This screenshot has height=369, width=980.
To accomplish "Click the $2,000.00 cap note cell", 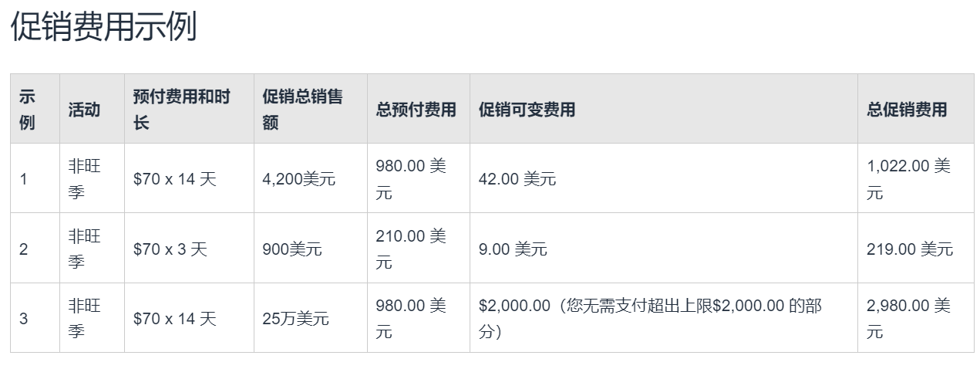I will point(650,318).
